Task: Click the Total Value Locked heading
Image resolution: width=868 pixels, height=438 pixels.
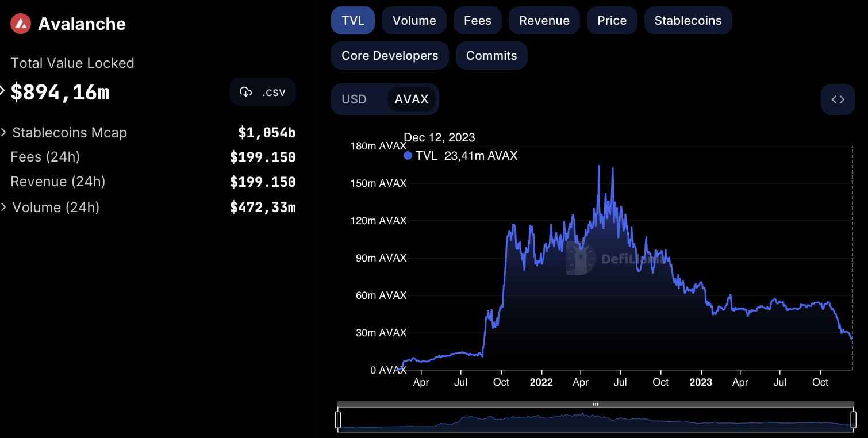Action: 72,63
